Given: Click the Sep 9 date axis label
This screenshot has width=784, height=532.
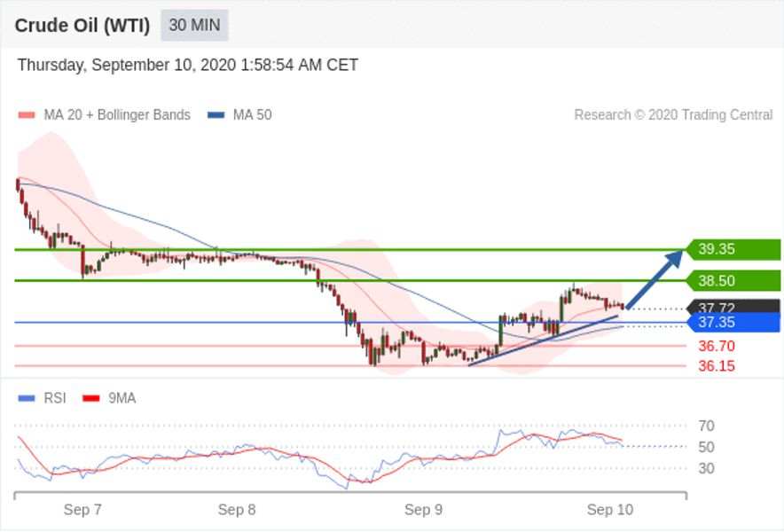Looking at the screenshot, I should pyautogui.click(x=424, y=510).
